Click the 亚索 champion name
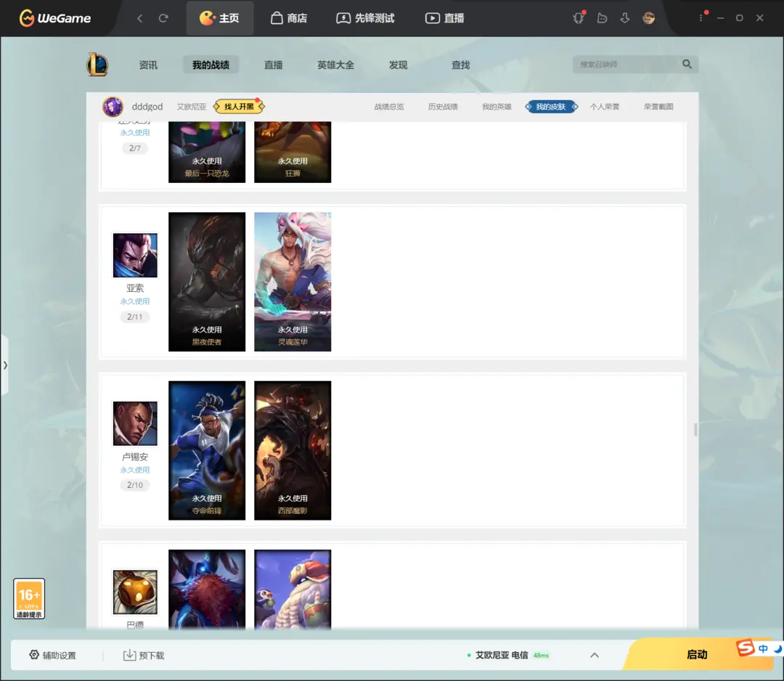The height and width of the screenshot is (681, 784). click(135, 288)
